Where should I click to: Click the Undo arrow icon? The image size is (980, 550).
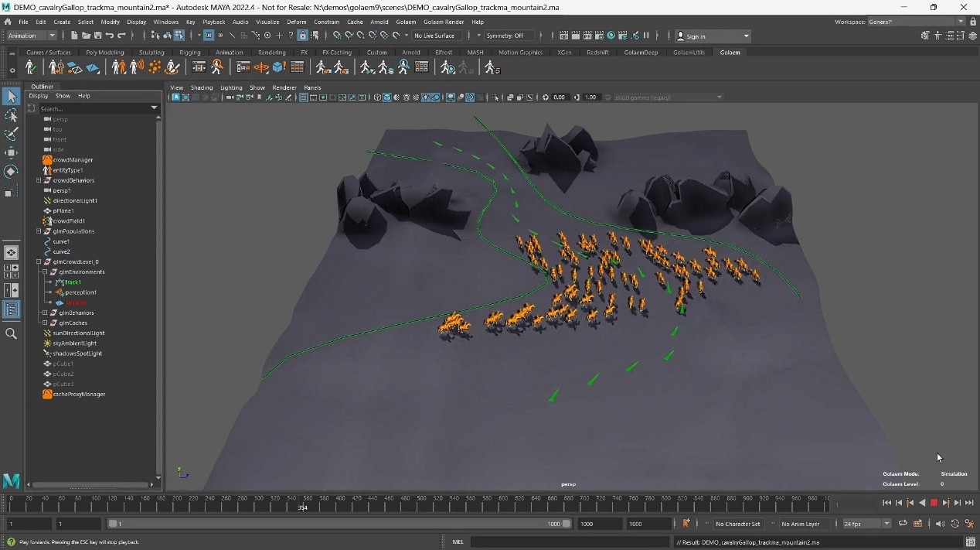110,36
